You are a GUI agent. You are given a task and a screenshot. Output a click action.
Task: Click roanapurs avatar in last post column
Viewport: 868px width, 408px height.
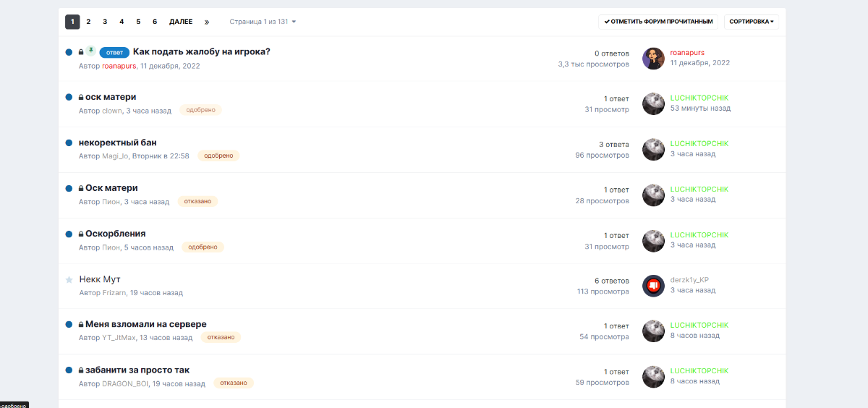653,59
